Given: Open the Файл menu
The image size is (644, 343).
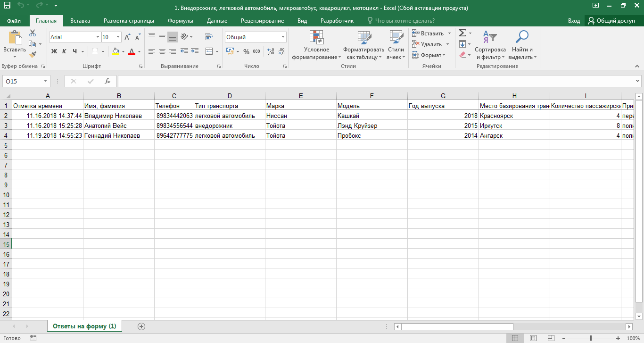Looking at the screenshot, I should [14, 21].
